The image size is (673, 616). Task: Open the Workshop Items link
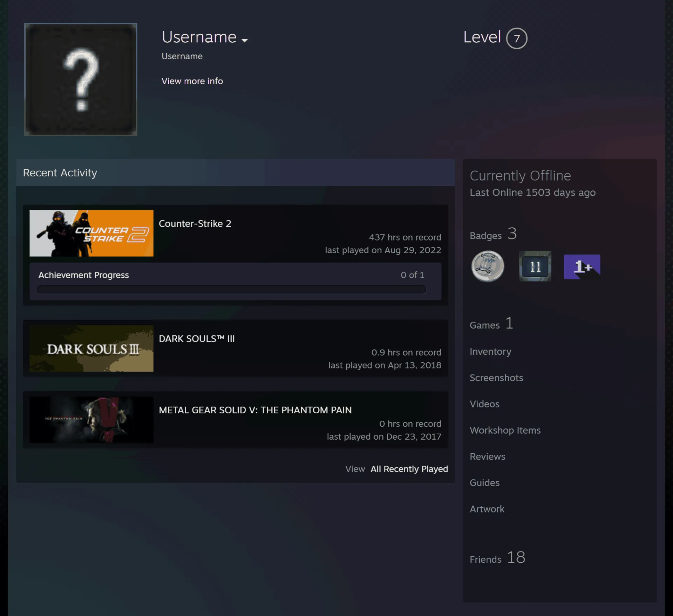[x=505, y=430]
